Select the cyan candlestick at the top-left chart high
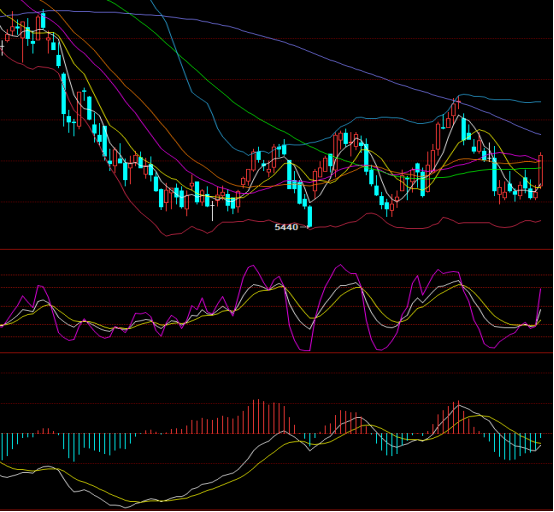The height and width of the screenshot is (512, 554). 43,20
